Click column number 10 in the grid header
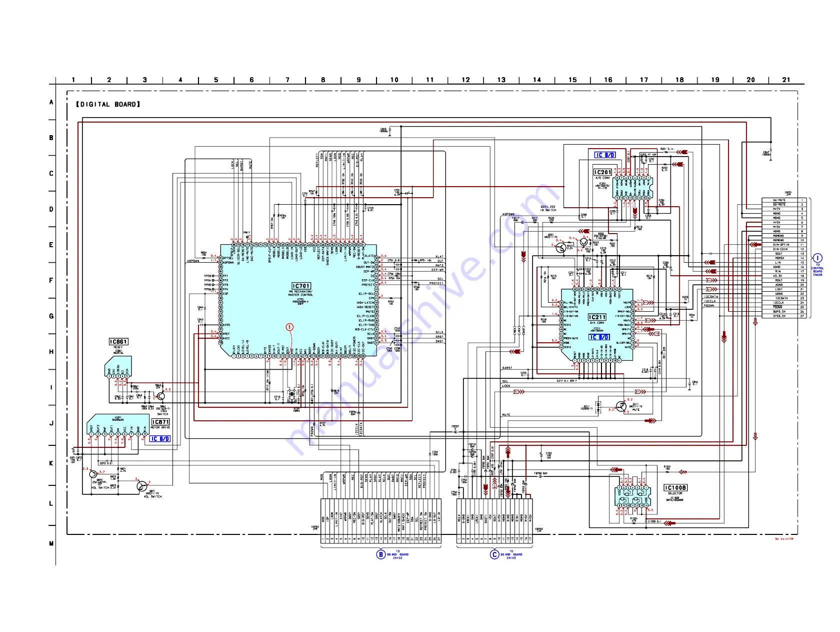Screen dimensions: 840x632 tap(394, 80)
